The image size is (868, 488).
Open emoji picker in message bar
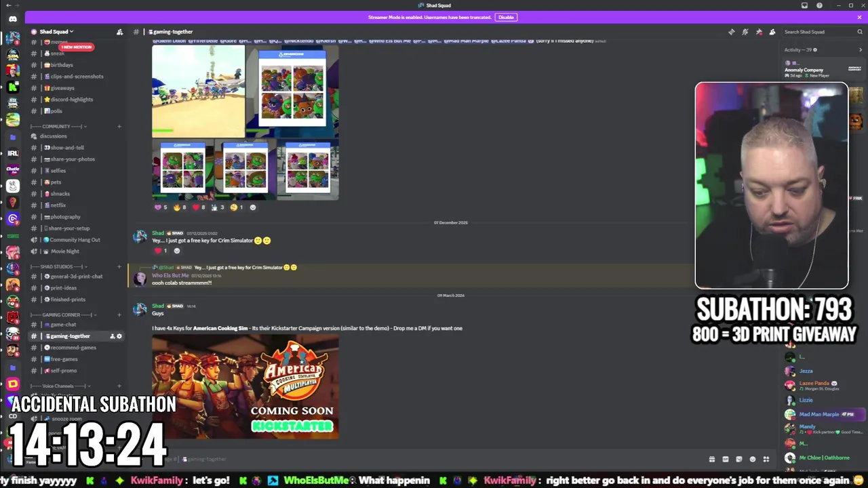753,460
